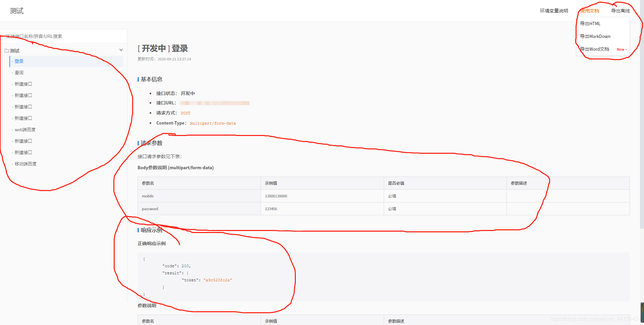This screenshot has height=325, width=644.
Task: Choose 导出Word文档 from the export menu
Action: 594,49
